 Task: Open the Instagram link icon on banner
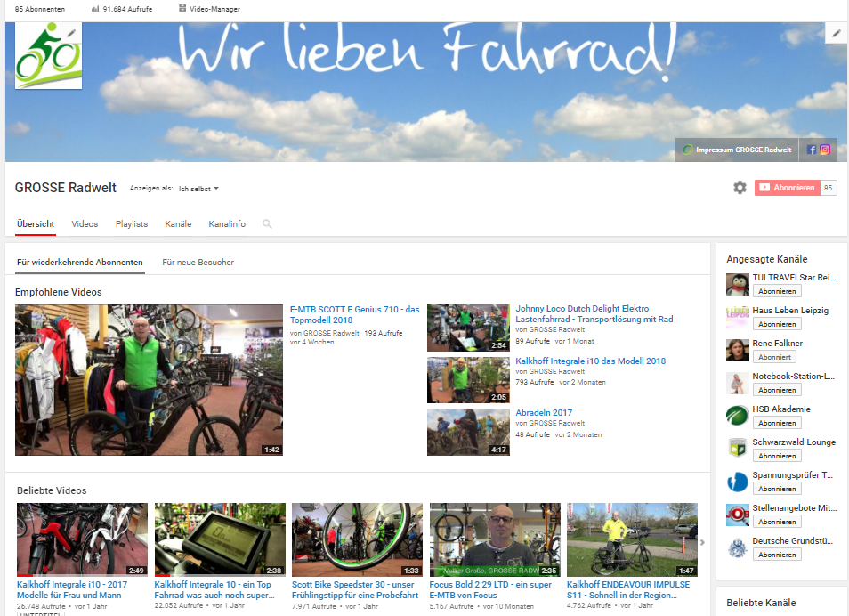(825, 150)
